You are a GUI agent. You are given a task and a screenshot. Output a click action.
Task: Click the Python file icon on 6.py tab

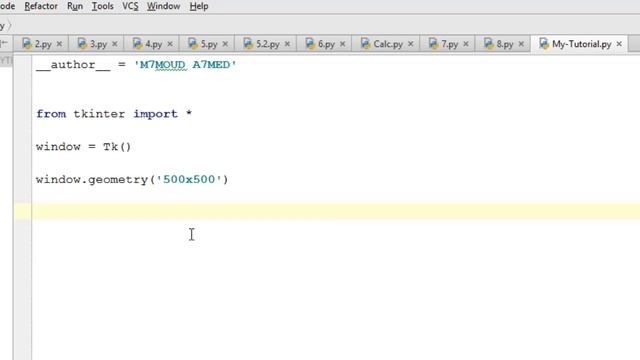(x=310, y=43)
